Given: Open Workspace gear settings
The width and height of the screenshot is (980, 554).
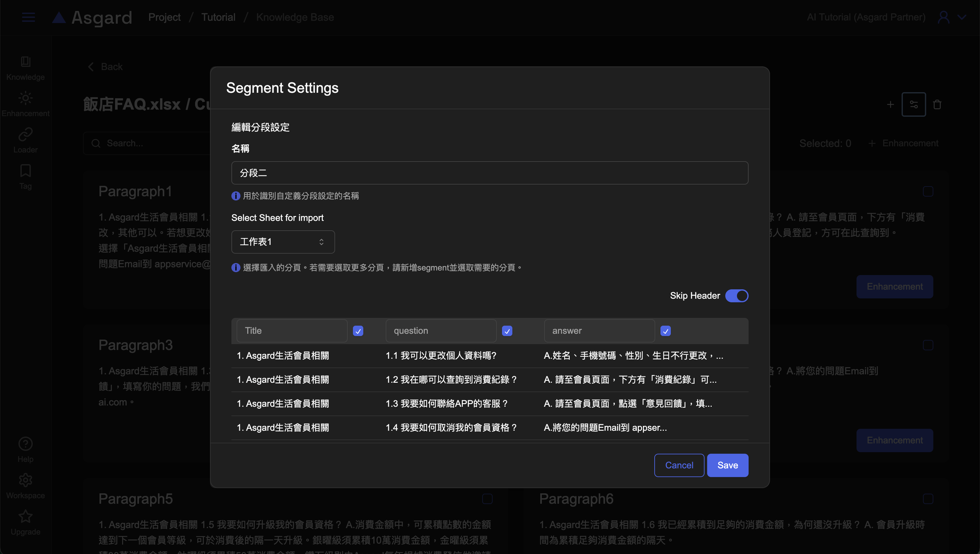Looking at the screenshot, I should click(26, 480).
